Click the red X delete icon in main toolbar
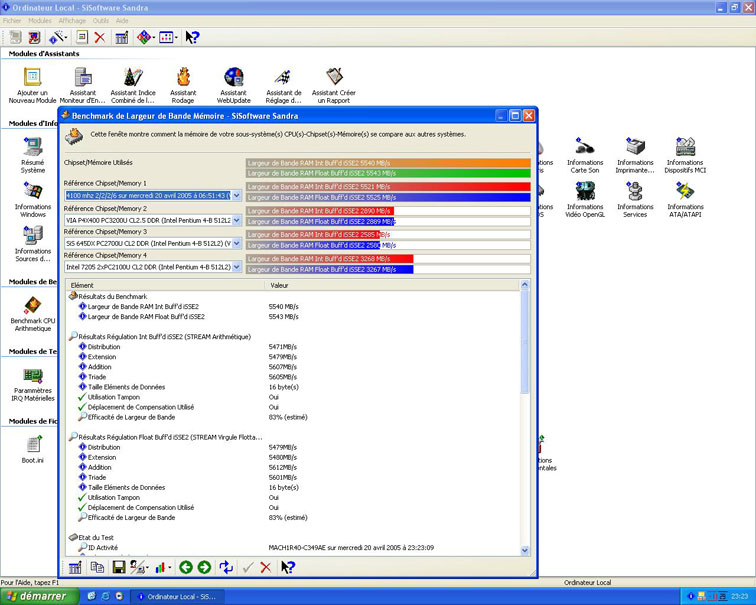Screen dimensions: 756x605 100,37
